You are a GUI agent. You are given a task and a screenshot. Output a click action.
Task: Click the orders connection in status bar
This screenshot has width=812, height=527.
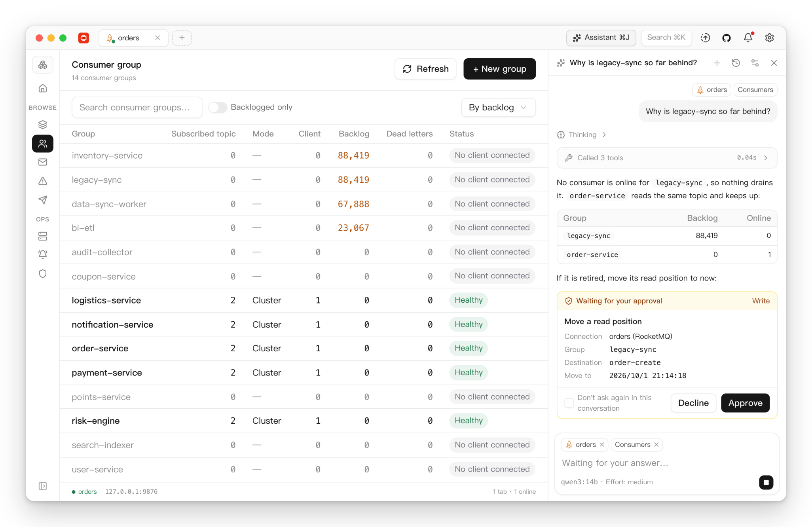click(84, 492)
